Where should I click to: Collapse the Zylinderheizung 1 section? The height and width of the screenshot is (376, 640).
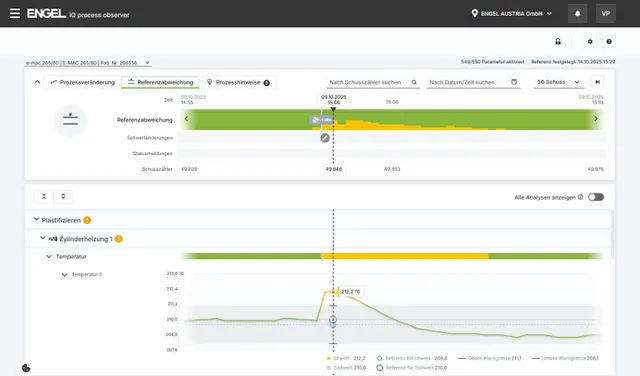point(42,238)
